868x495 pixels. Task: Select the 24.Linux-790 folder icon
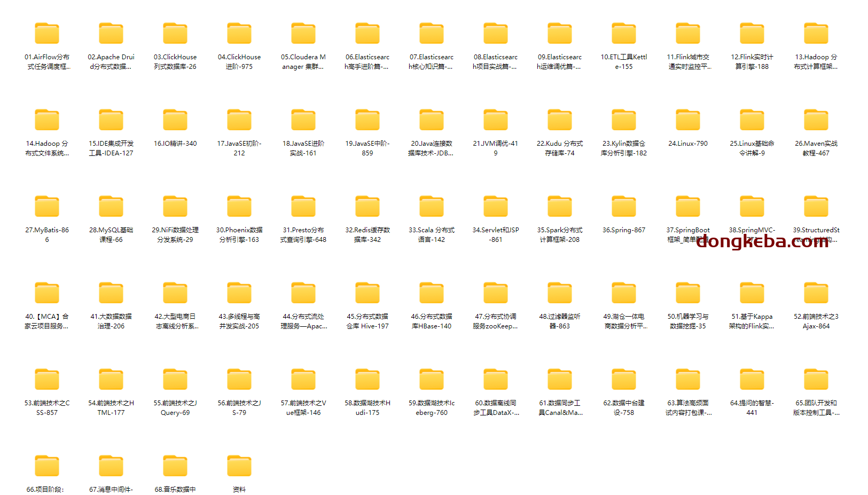(688, 120)
